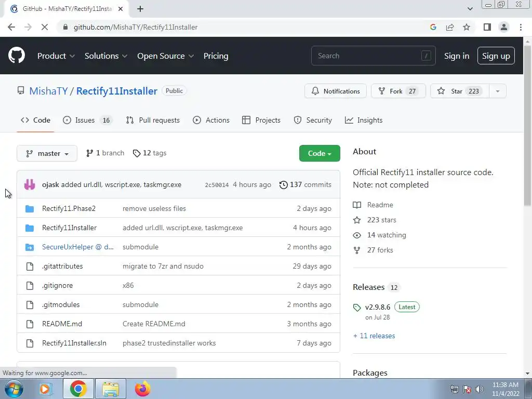The height and width of the screenshot is (399, 532).
Task: Click the Sign in link
Action: click(x=457, y=56)
